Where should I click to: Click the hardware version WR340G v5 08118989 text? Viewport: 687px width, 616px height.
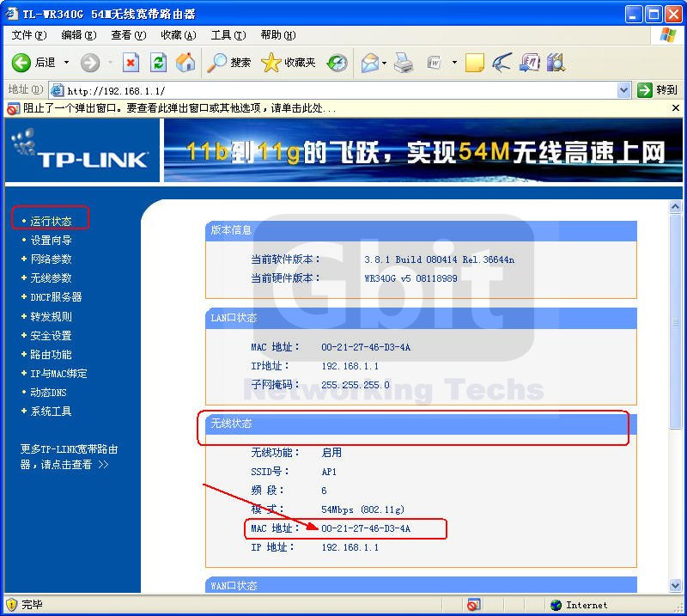410,278
